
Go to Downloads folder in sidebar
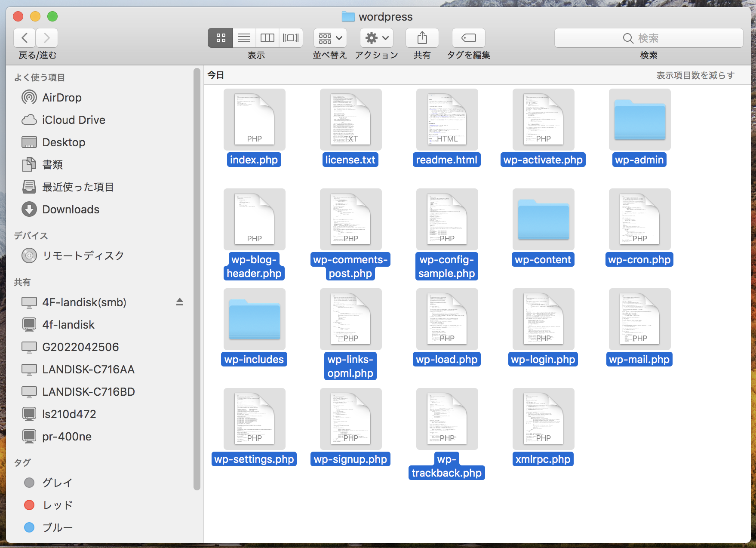click(x=71, y=209)
